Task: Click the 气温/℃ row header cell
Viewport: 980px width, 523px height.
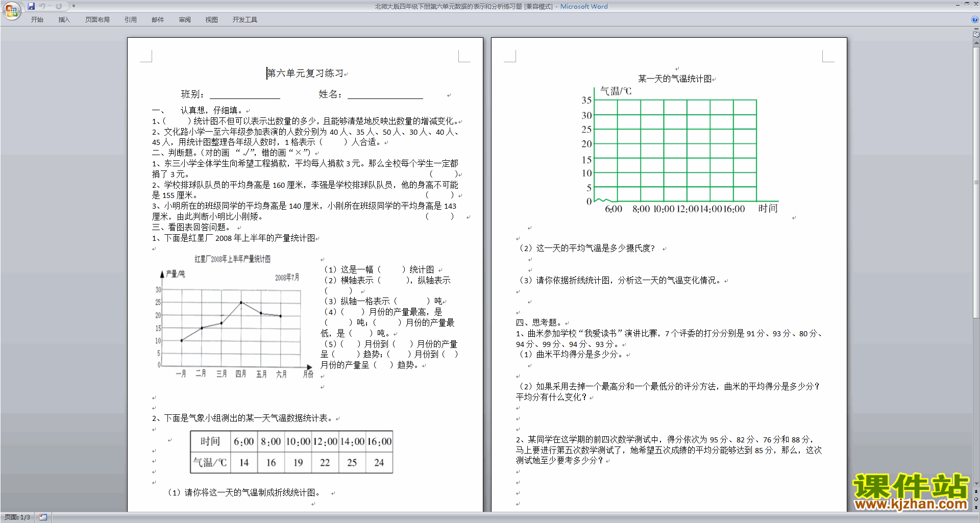Action: (x=210, y=462)
